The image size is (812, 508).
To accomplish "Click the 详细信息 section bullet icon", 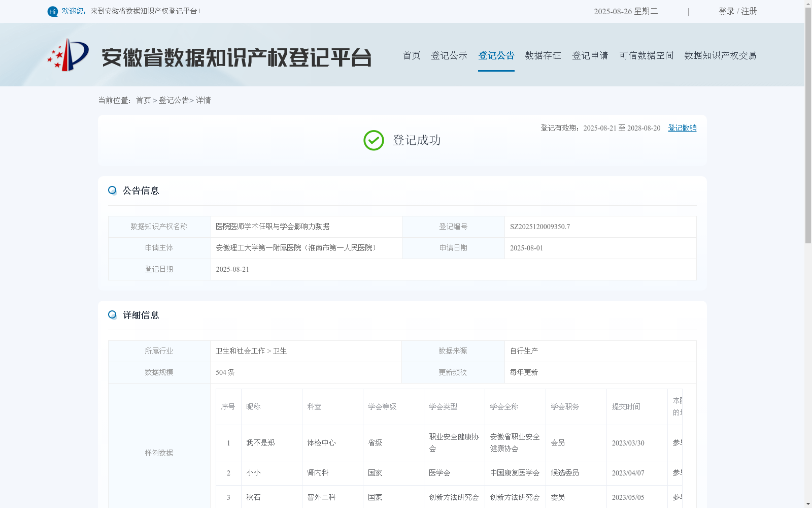I will (112, 315).
